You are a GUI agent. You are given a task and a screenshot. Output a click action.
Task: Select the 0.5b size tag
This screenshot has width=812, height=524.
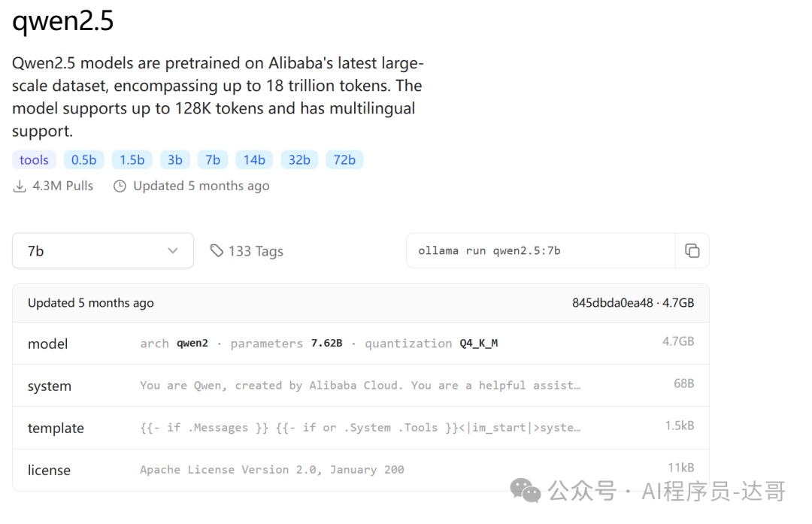click(x=84, y=160)
